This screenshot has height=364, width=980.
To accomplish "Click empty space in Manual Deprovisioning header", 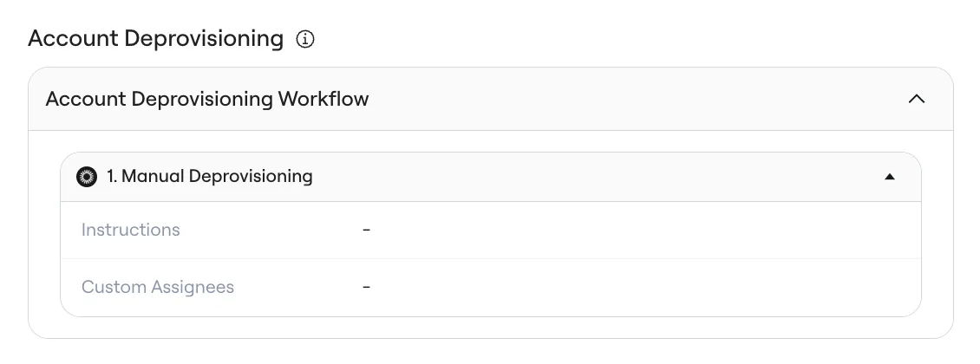I will click(x=594, y=177).
